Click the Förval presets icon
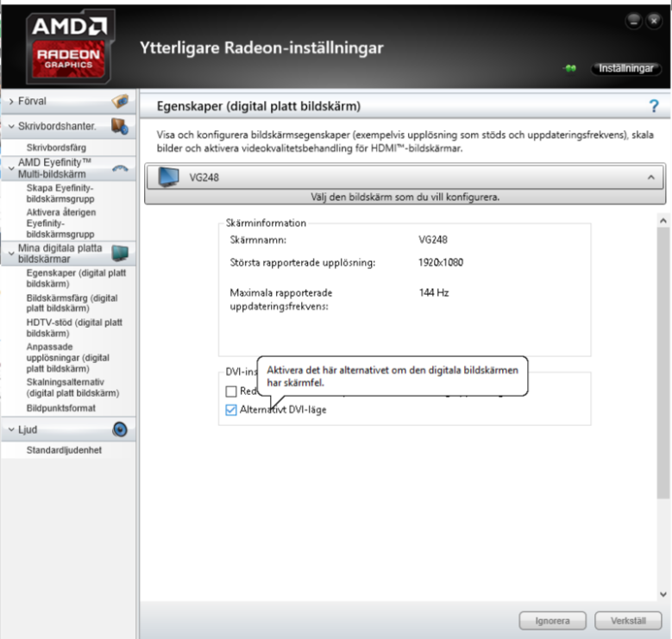This screenshot has height=639, width=672. (x=120, y=101)
